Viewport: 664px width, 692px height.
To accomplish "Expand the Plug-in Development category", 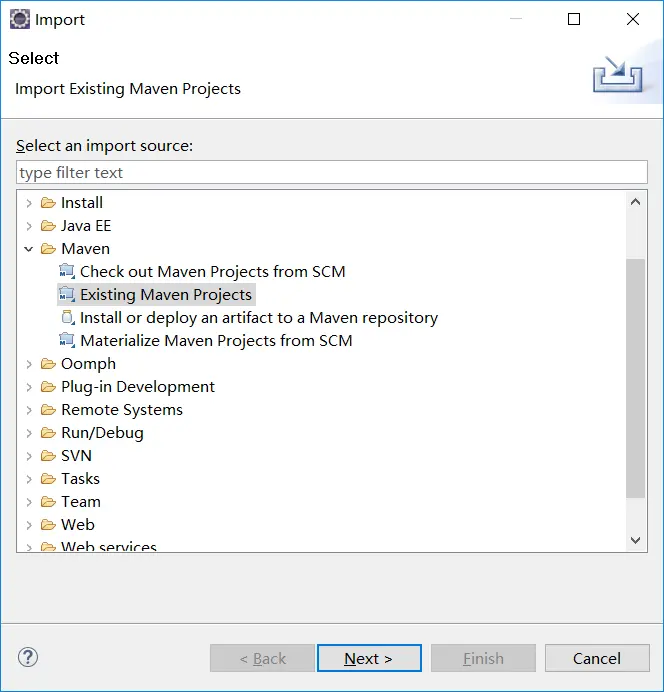I will coord(29,387).
